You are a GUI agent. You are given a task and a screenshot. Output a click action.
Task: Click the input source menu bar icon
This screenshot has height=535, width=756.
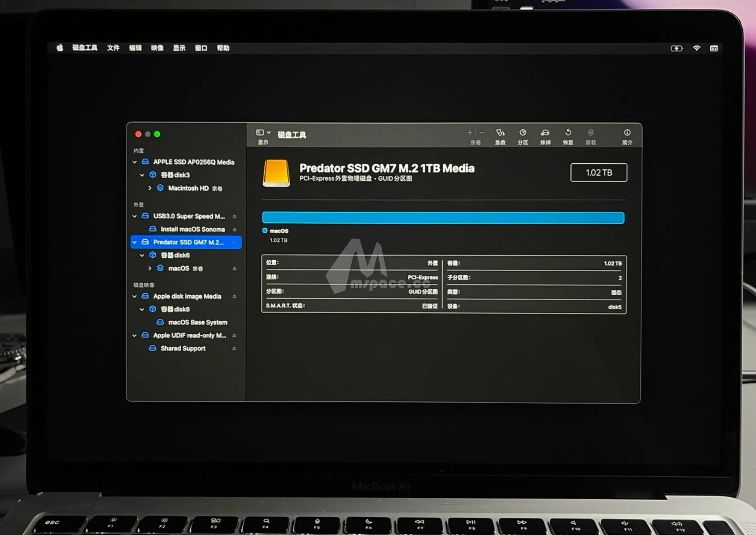(x=714, y=48)
